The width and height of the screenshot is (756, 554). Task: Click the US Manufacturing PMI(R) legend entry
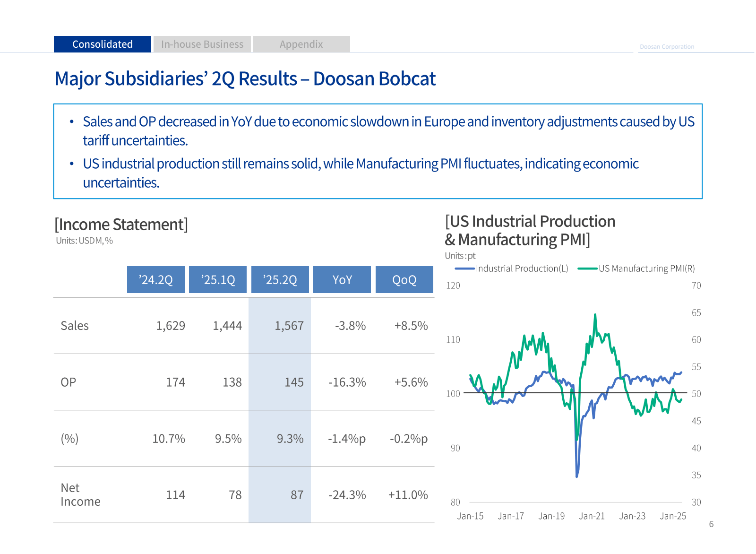click(647, 268)
